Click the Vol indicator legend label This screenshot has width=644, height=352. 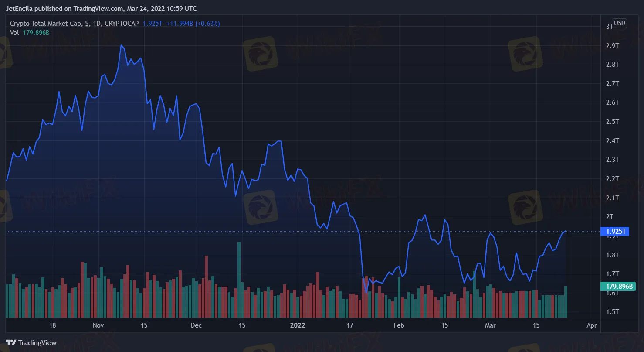(x=14, y=32)
